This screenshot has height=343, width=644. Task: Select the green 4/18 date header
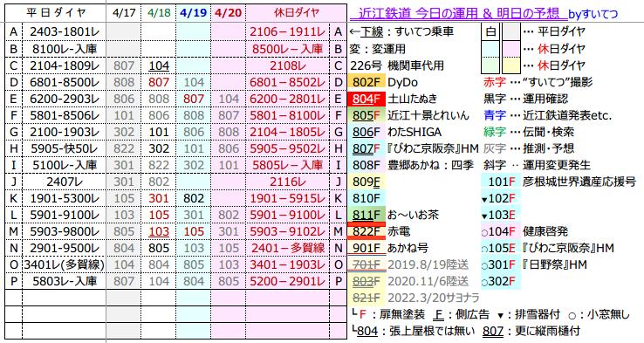(x=159, y=13)
